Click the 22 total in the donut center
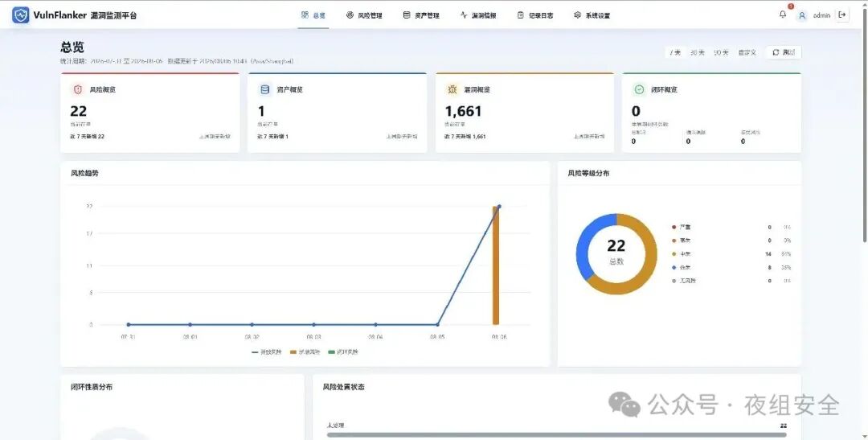This screenshot has width=868, height=440. pyautogui.click(x=616, y=245)
